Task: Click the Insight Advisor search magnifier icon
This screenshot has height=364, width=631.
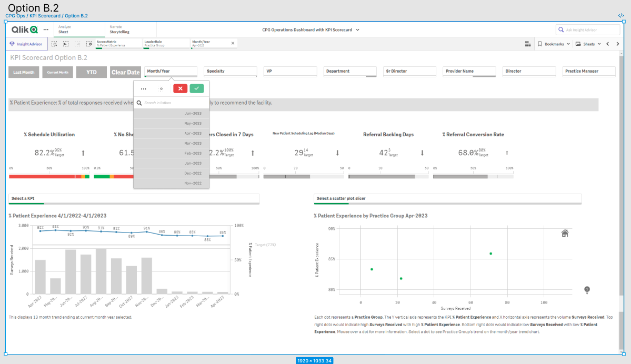Action: [561, 30]
